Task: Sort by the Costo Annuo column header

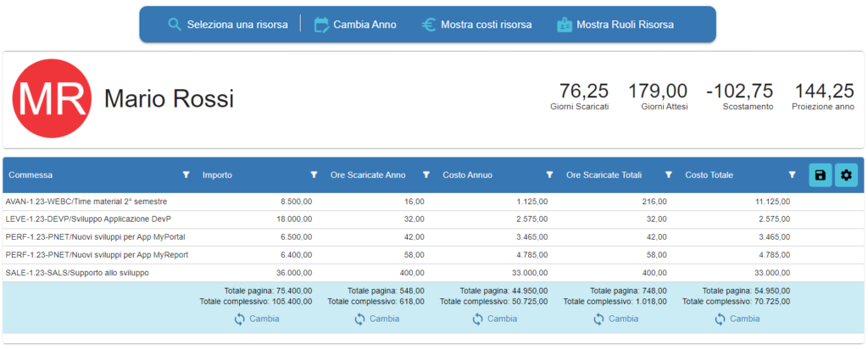Action: coord(467,174)
